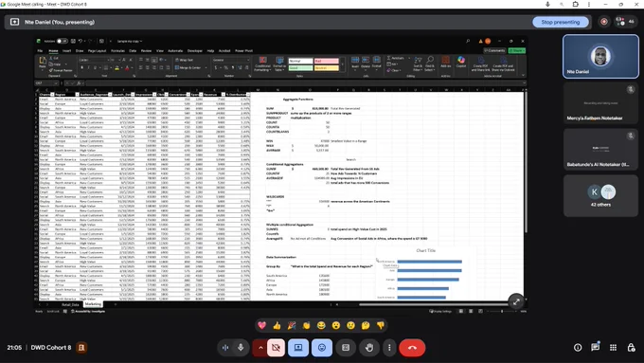Open the 42 others participants tile
644x363 pixels.
(600, 195)
